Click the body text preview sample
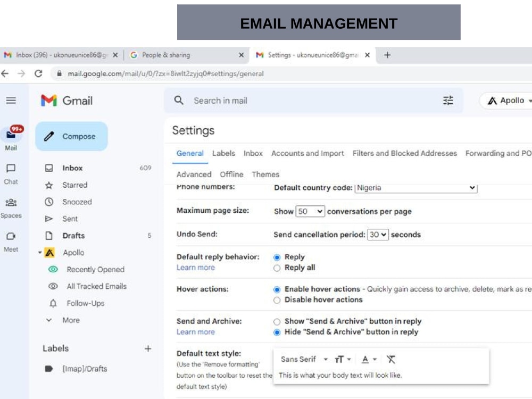Image resolution: width=532 pixels, height=399 pixels. click(x=340, y=375)
